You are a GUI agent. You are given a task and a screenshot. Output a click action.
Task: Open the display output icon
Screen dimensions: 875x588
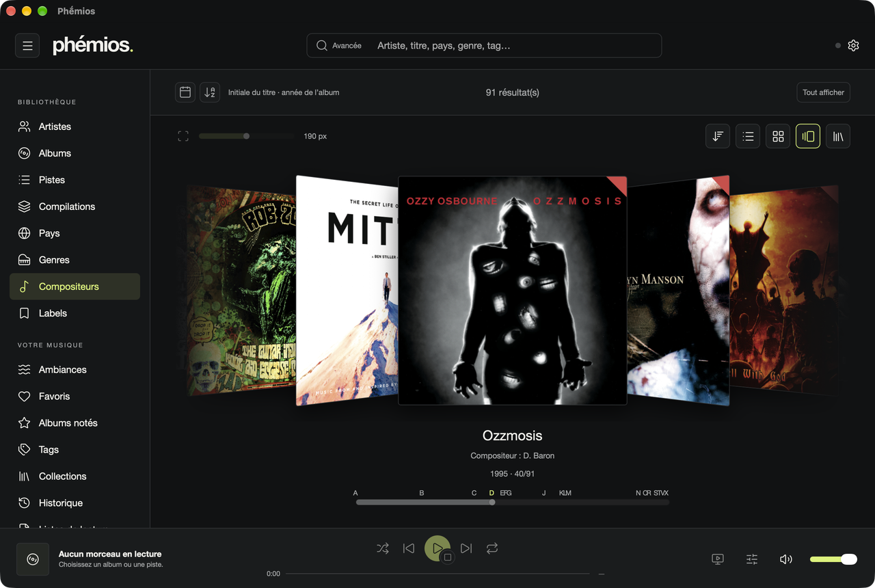(x=718, y=559)
